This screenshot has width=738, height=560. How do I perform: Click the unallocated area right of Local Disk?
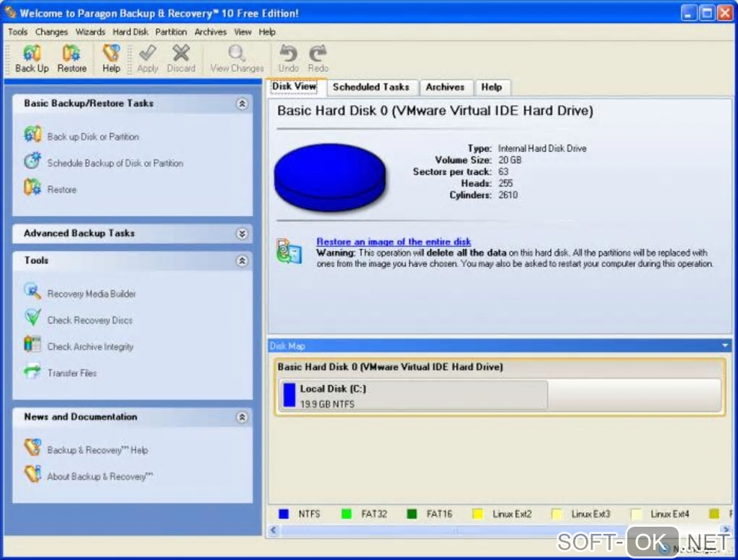coord(634,395)
